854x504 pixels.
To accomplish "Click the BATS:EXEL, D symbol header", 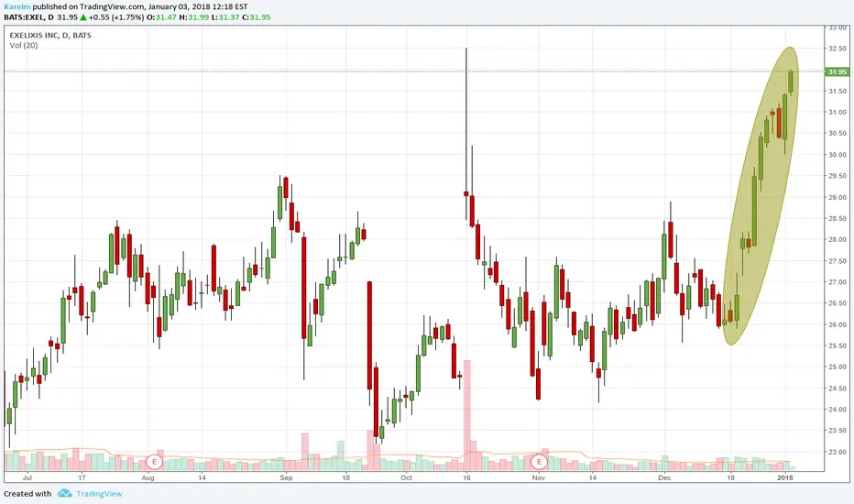I will point(29,16).
